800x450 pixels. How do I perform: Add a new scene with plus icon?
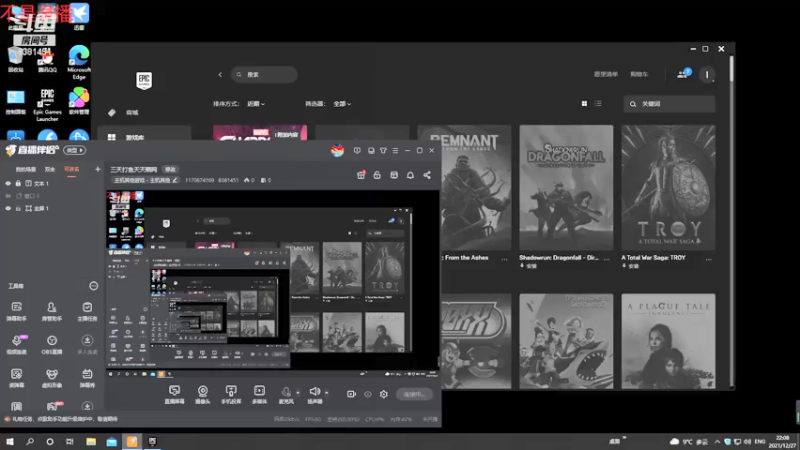click(97, 169)
